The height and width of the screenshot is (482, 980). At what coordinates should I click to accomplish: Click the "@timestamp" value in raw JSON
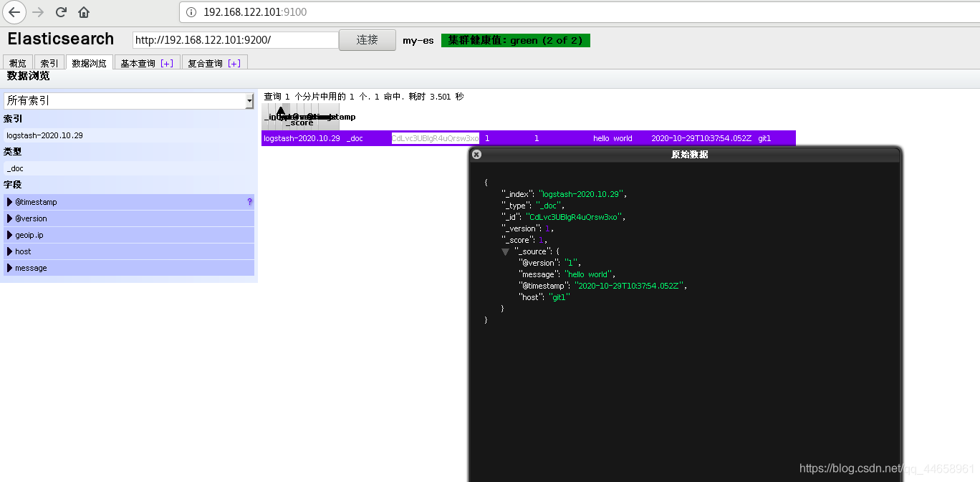click(629, 286)
